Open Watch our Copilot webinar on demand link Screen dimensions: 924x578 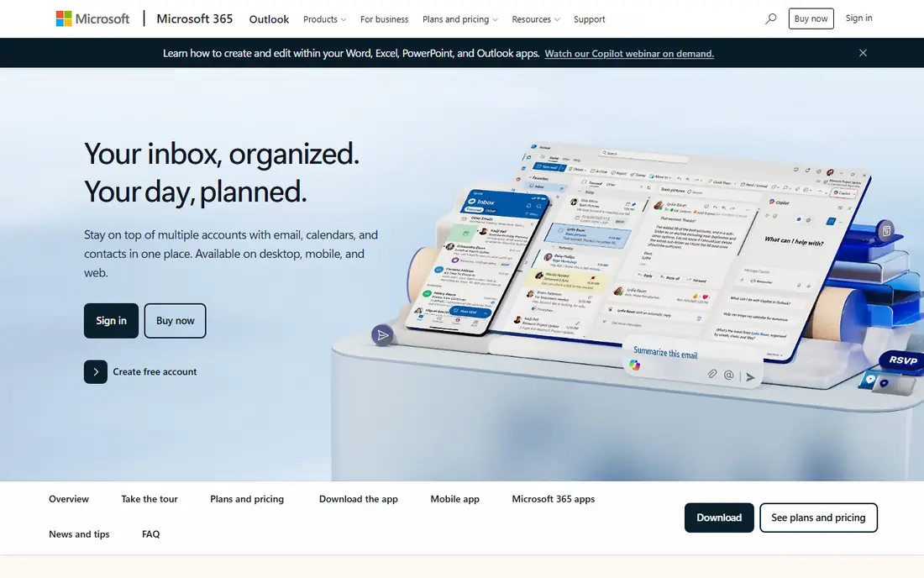pyautogui.click(x=629, y=54)
